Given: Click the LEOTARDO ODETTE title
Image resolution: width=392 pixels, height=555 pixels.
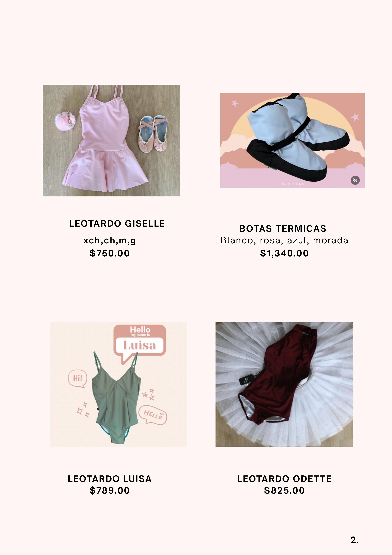Looking at the screenshot, I should (x=285, y=479).
